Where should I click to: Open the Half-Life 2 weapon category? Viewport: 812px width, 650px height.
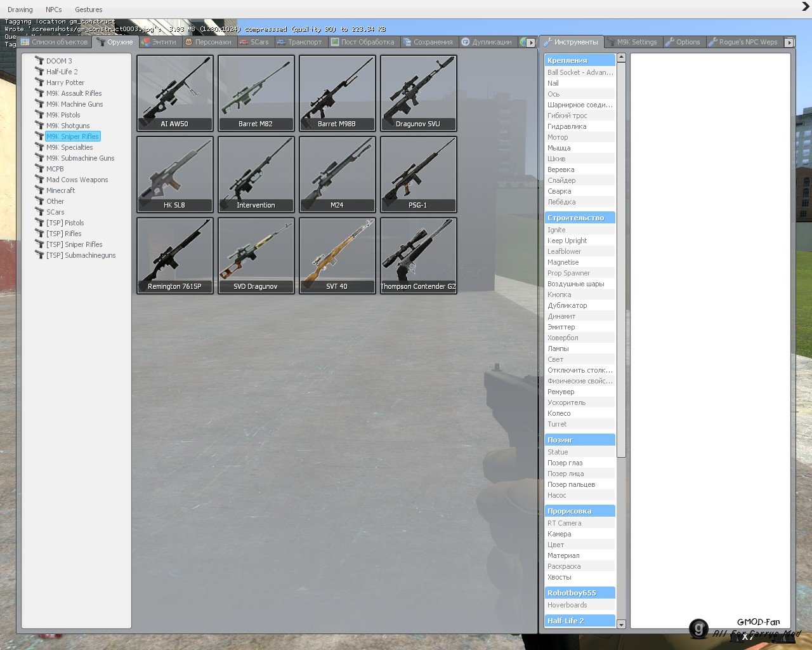click(62, 72)
